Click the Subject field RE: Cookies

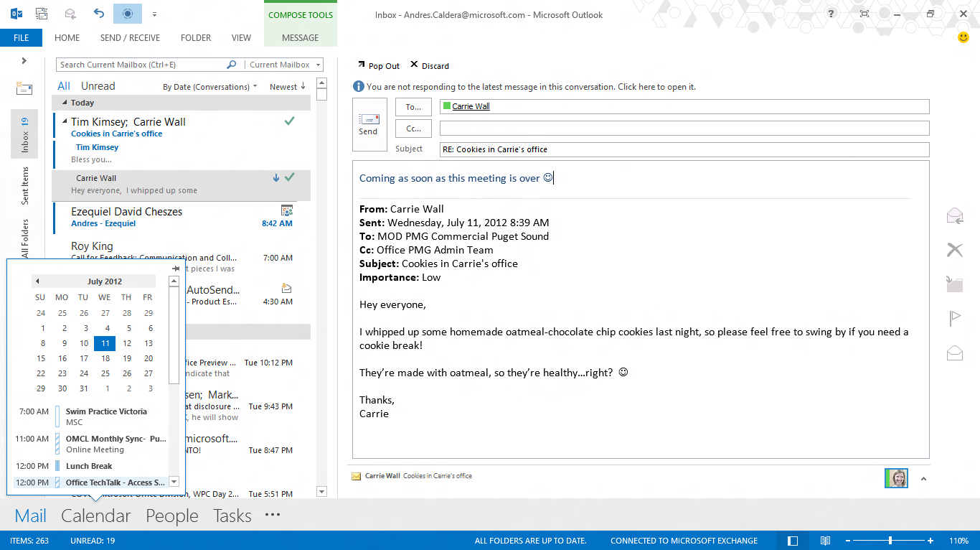click(x=684, y=149)
